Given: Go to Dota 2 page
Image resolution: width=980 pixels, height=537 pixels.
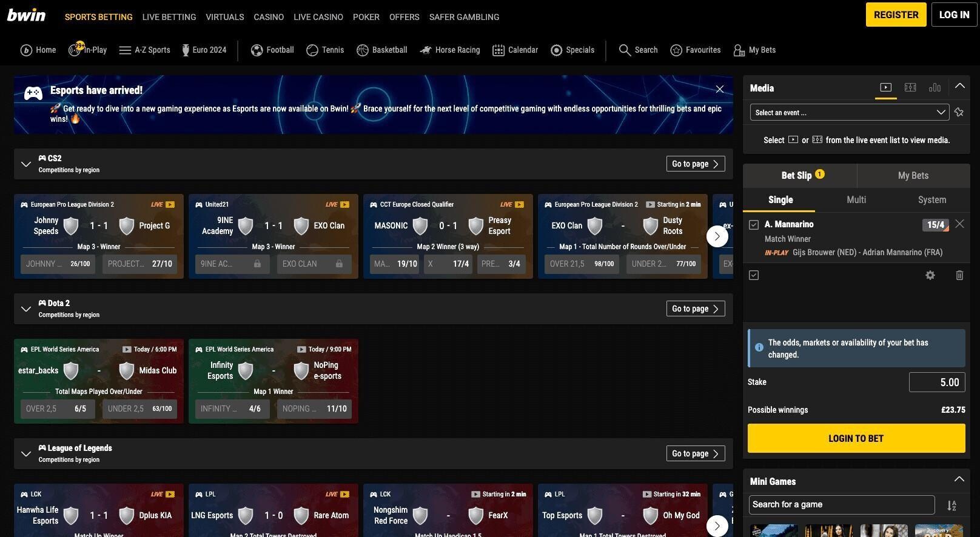Looking at the screenshot, I should [x=696, y=309].
